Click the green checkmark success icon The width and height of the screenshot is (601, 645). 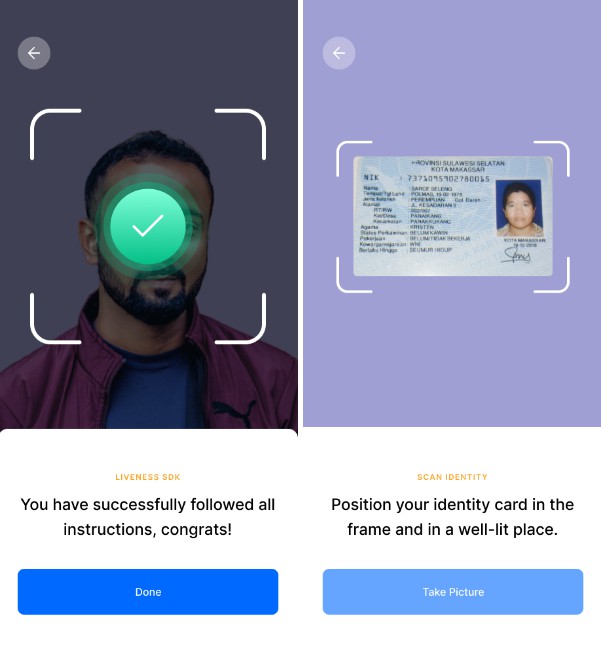click(x=148, y=226)
